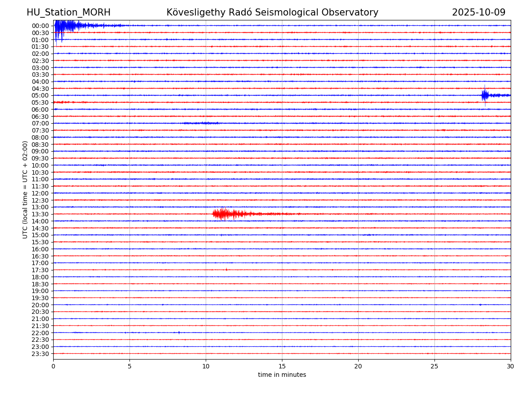Select the 00:00 row time label

point(40,26)
